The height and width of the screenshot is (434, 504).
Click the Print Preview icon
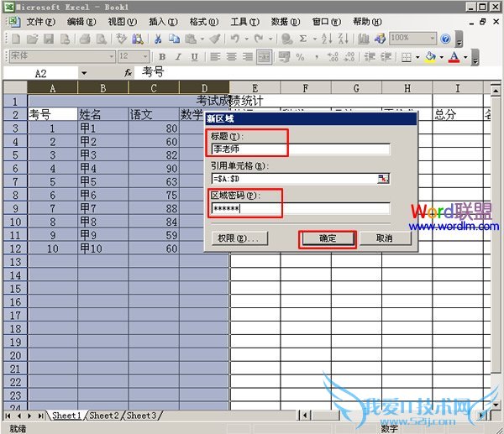(x=102, y=39)
